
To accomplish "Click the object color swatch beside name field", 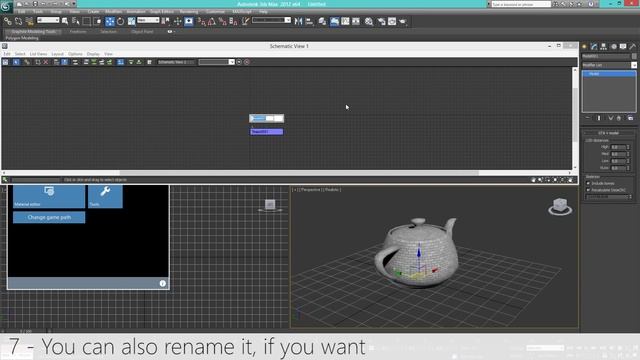I will [x=634, y=56].
